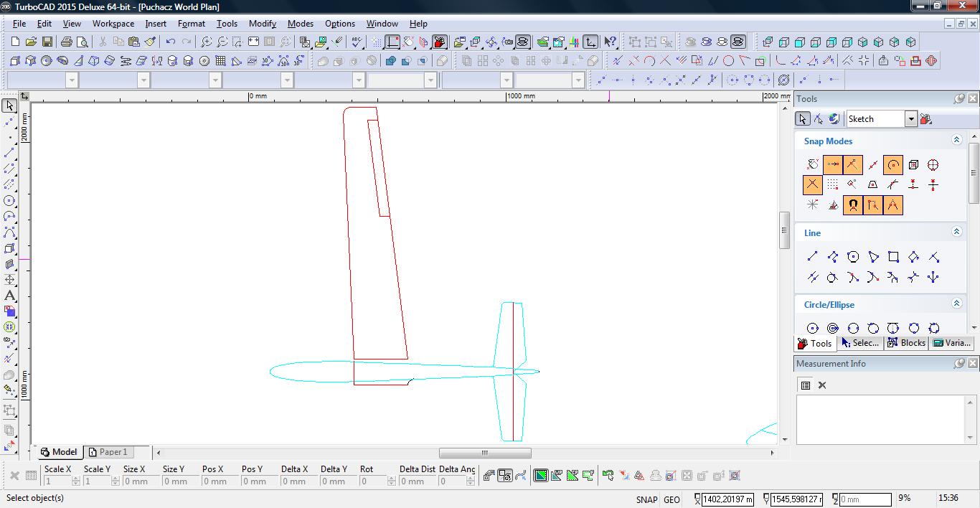Collapse the Circle/Ellipse section
This screenshot has width=980, height=508.
(956, 304)
